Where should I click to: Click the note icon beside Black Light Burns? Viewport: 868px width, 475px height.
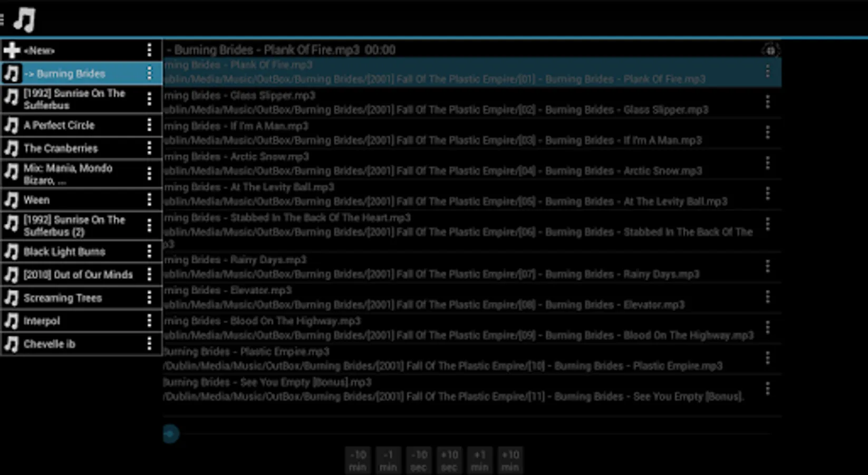coord(12,252)
